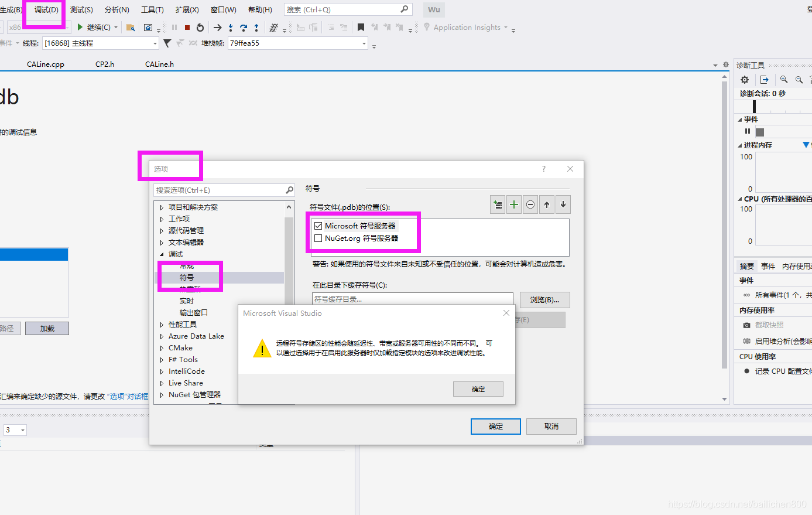Screen dimensions: 812x515
Task: Expand the 源代码管理 tree node
Action: [x=162, y=231]
